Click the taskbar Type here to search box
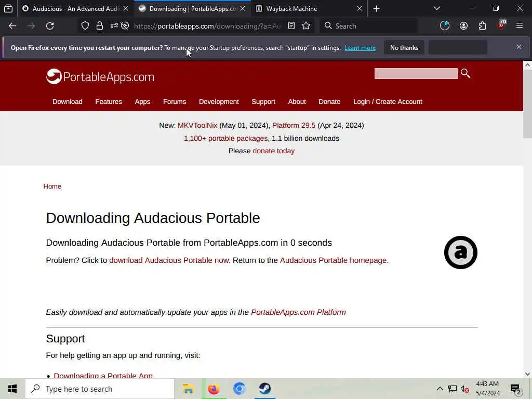Screen dimensions: 532x399 100,389
